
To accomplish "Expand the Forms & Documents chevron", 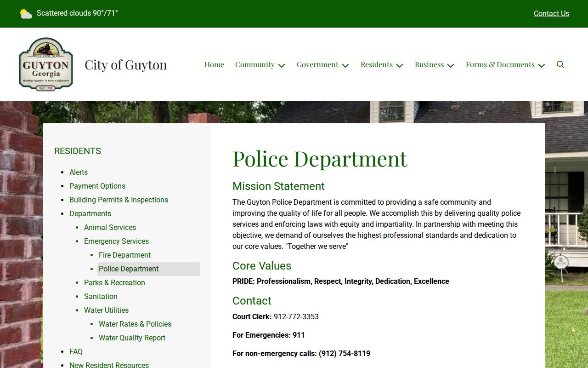I will (542, 65).
